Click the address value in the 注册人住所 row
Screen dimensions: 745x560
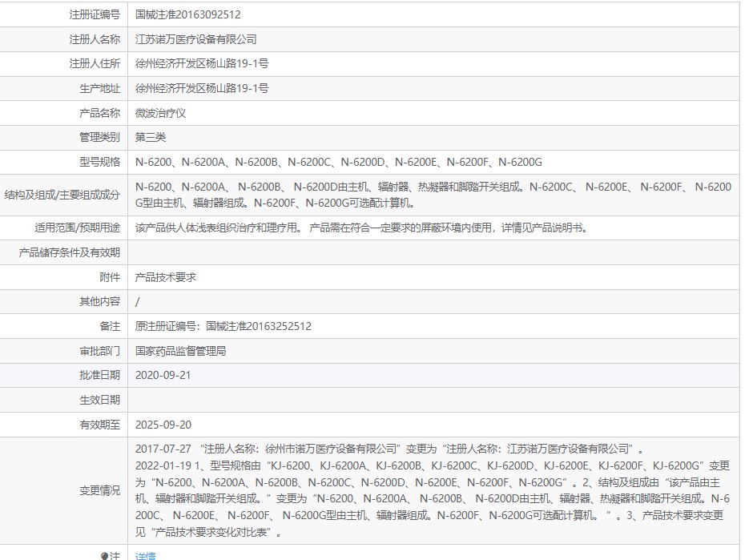point(202,63)
